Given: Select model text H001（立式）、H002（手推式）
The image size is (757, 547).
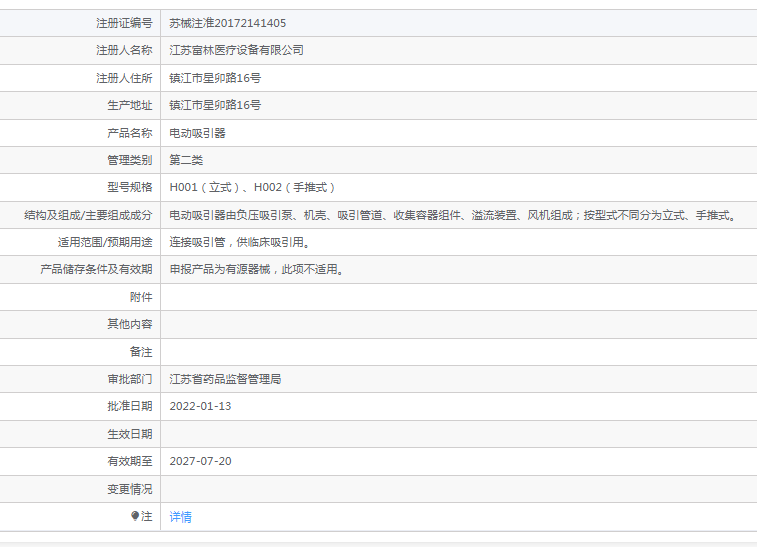Looking at the screenshot, I should tap(252, 187).
